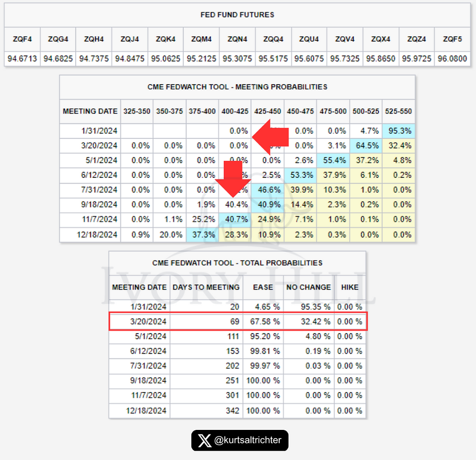476x460 pixels.
Task: Click the 525-550 rate range header
Action: point(398,111)
